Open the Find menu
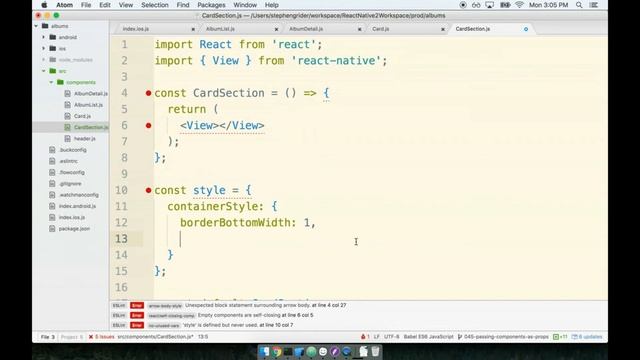640x360 pixels. 182,5
